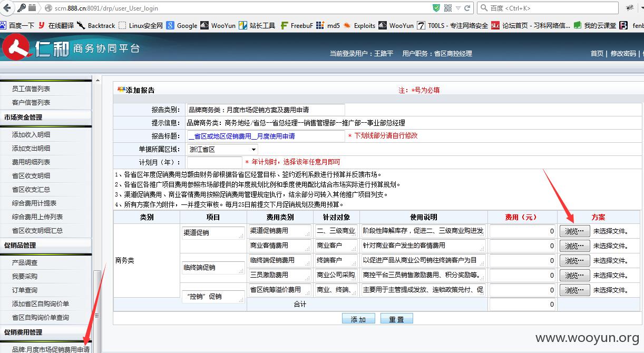Click the 促销费用管理 section header

(23, 332)
